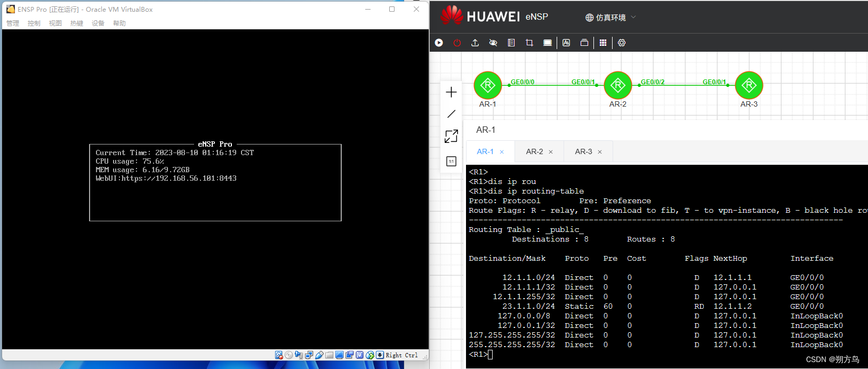Open the notes list document icon

click(511, 43)
